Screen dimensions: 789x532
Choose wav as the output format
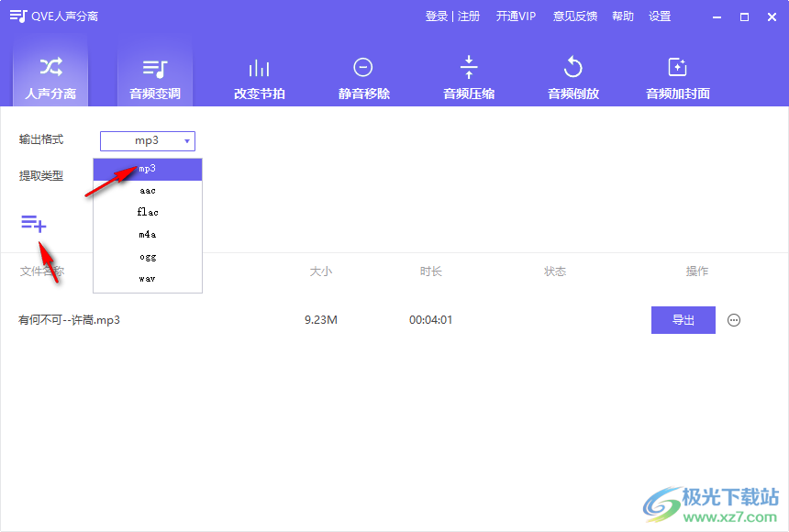coord(147,278)
